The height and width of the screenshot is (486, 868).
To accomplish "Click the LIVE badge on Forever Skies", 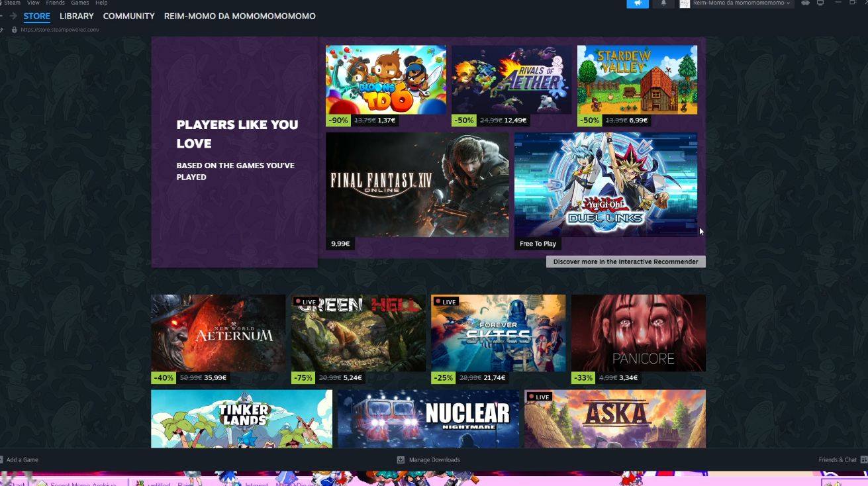I will tap(446, 302).
